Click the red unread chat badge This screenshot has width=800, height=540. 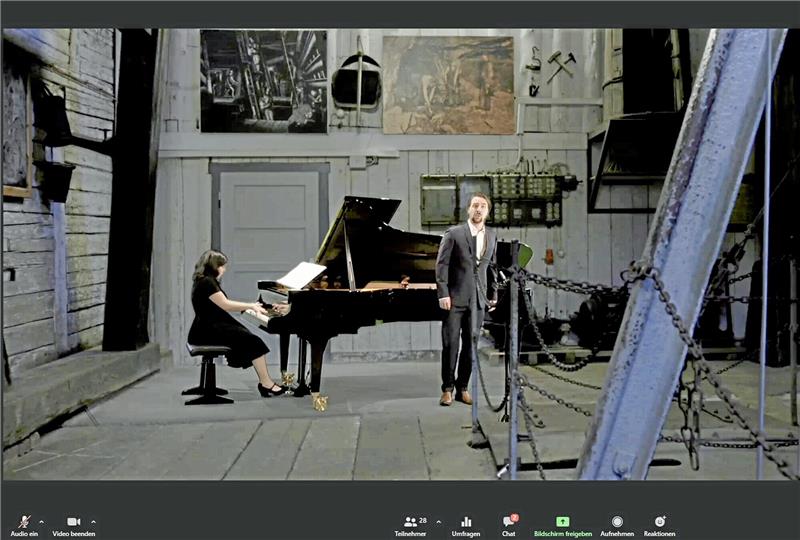pos(514,517)
